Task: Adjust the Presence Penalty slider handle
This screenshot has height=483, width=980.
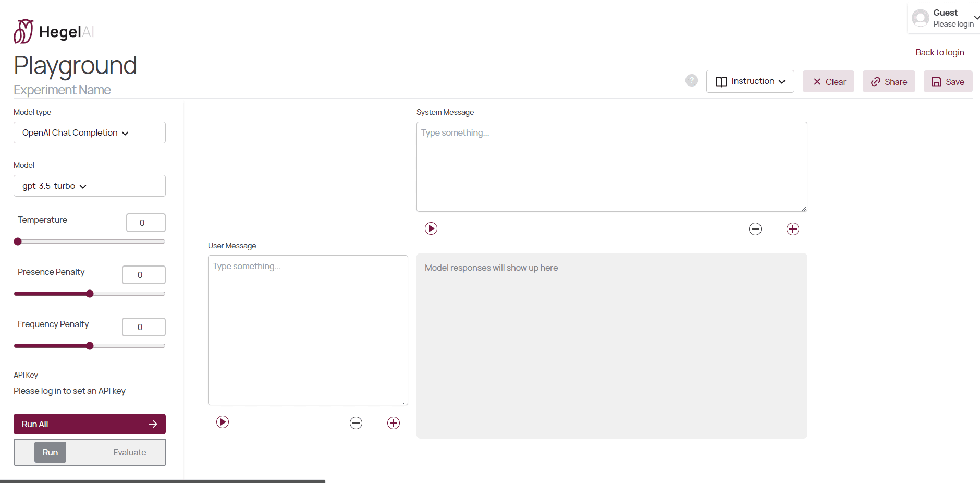Action: 90,294
